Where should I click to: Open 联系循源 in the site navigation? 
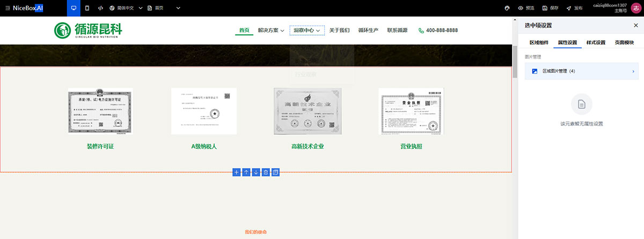pos(397,31)
